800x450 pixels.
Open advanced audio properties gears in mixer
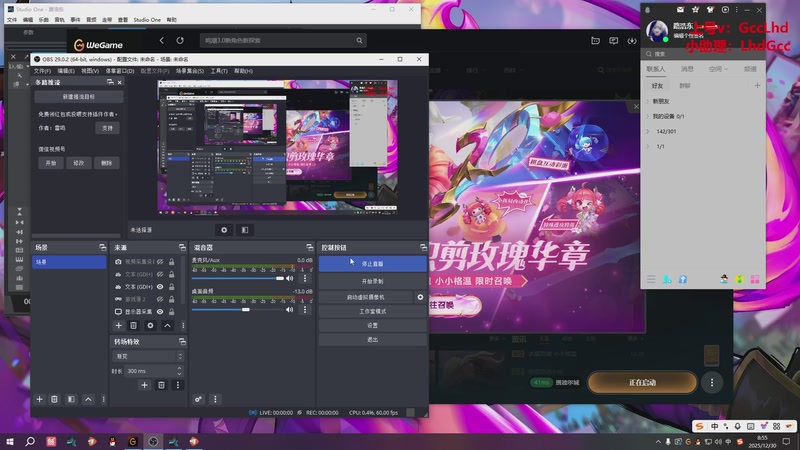click(x=198, y=399)
